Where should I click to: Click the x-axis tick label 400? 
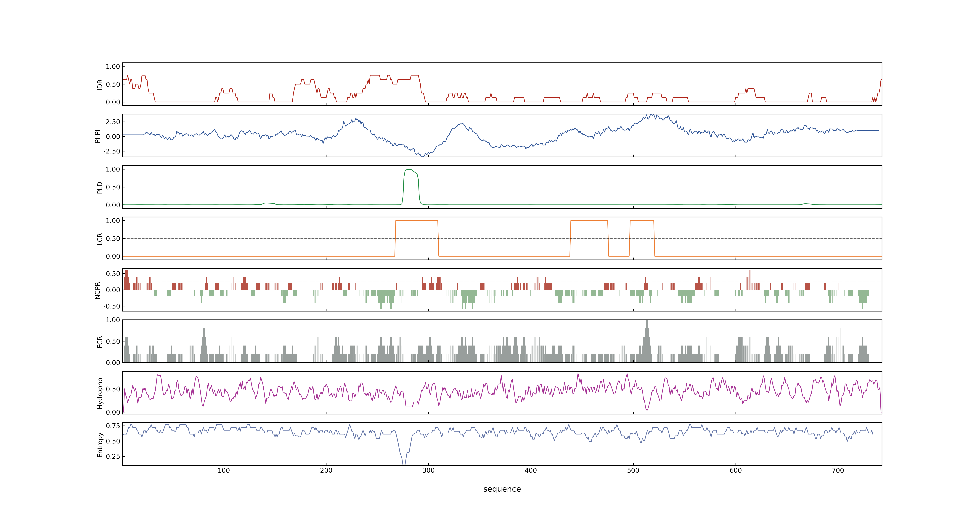click(531, 470)
